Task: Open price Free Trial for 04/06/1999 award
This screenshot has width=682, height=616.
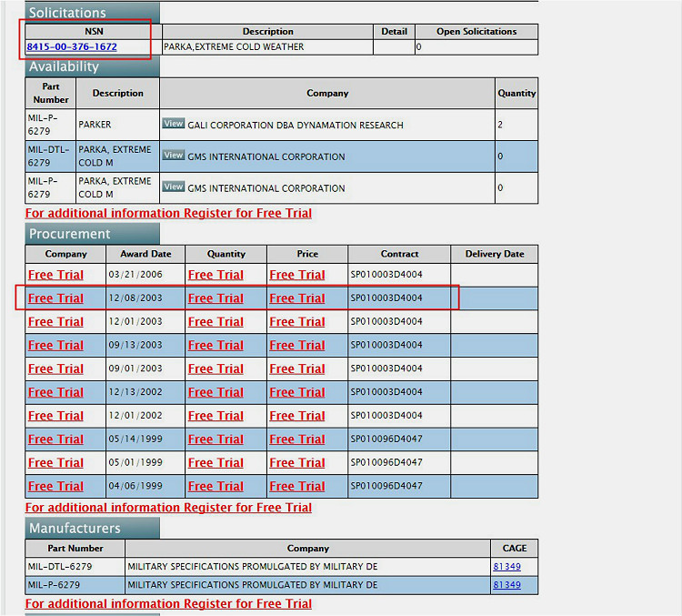Action: 297,486
